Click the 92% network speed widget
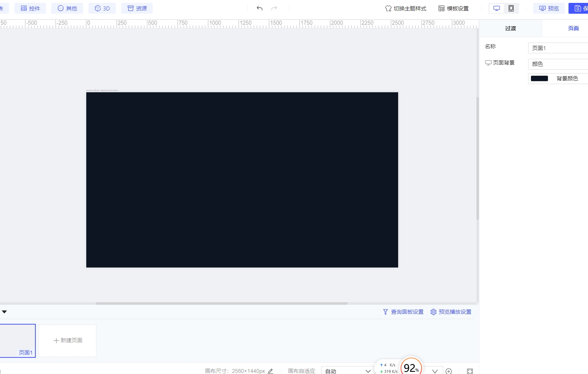 tap(411, 368)
